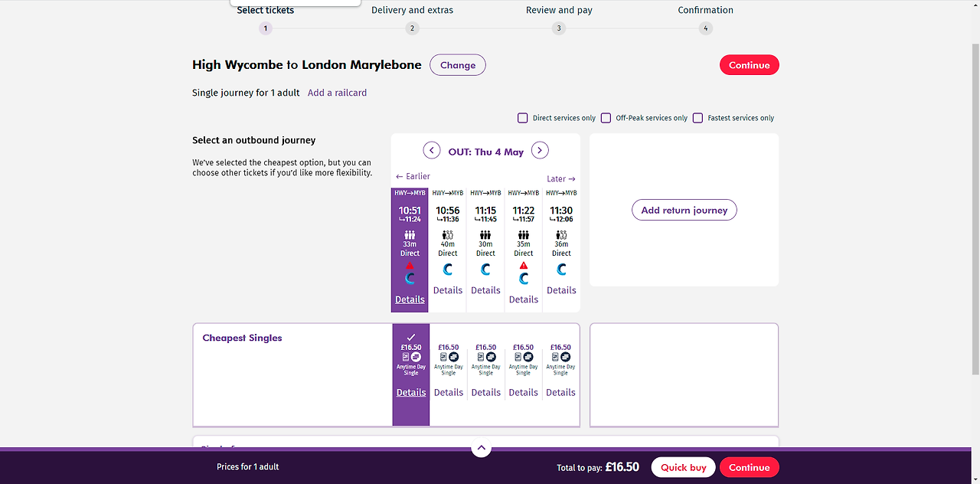
Task: Go to next outbound day arrow
Action: tap(540, 151)
